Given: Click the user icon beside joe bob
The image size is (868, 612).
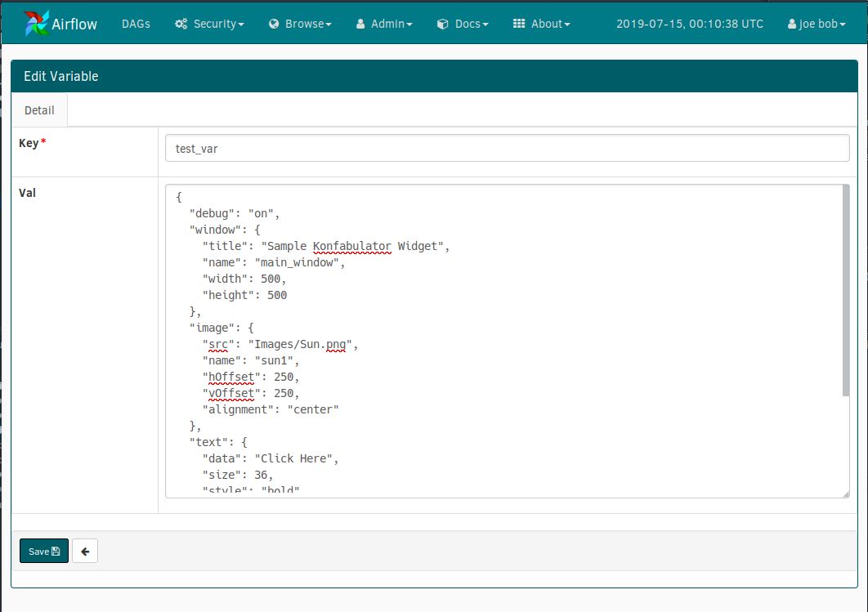Looking at the screenshot, I should tap(792, 24).
